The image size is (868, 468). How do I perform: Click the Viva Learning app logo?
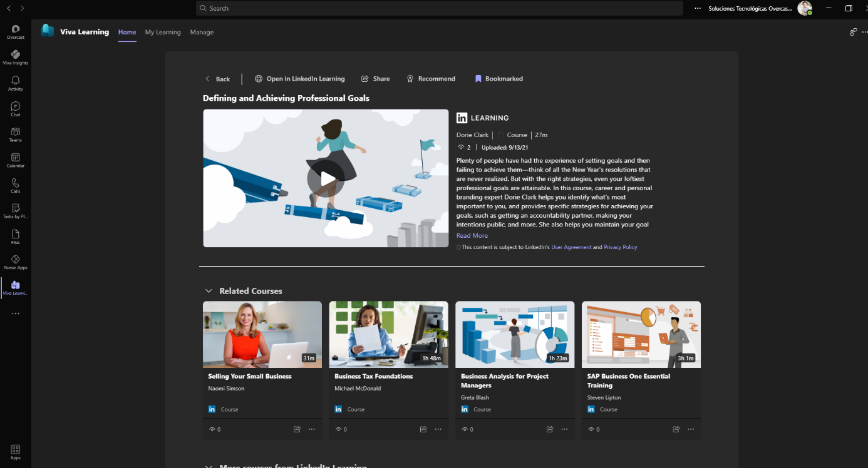(48, 31)
